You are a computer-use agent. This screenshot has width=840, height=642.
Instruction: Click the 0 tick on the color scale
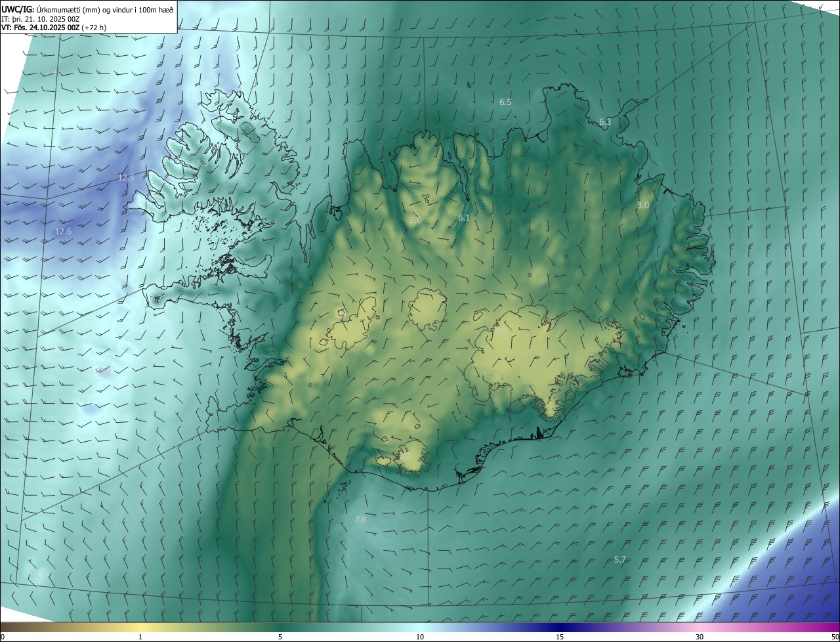3,637
